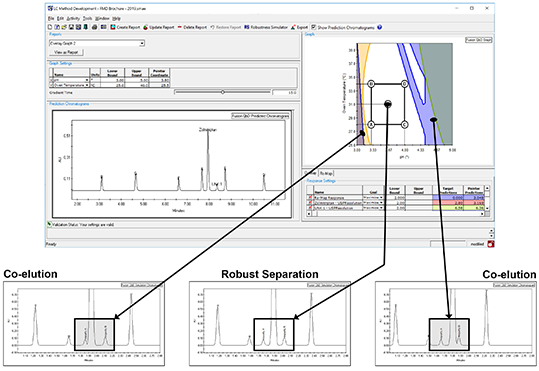Screen dimensions: 539x371
Task: Open the Goal dropdown in second response row
Action: [x=381, y=203]
